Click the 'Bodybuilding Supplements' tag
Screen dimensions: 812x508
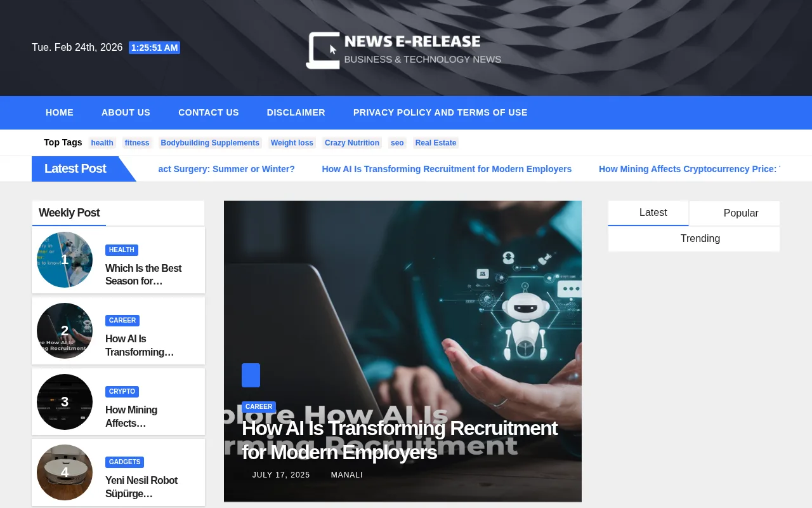[x=210, y=143]
